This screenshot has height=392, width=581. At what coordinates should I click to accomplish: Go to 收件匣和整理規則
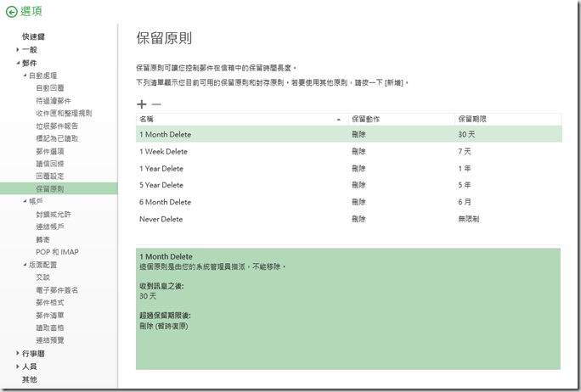click(64, 113)
